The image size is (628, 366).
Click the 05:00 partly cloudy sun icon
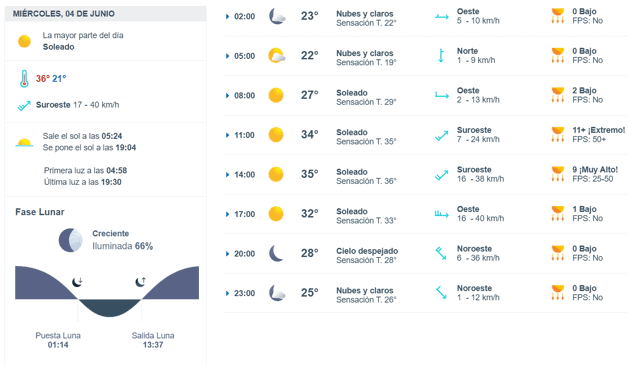pyautogui.click(x=276, y=56)
